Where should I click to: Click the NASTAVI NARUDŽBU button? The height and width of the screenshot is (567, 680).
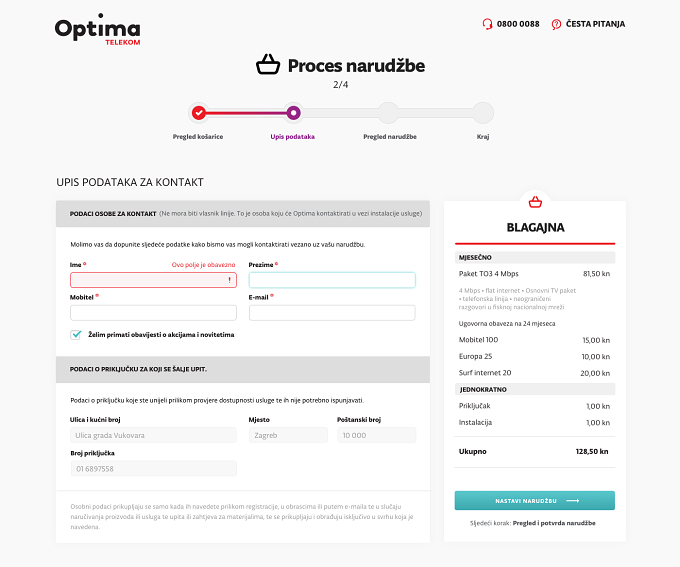tap(535, 501)
